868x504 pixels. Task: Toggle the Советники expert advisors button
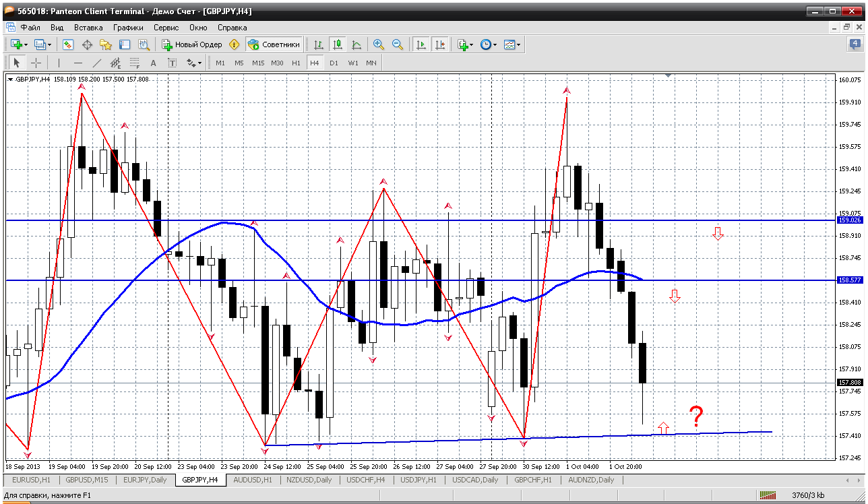pyautogui.click(x=274, y=44)
